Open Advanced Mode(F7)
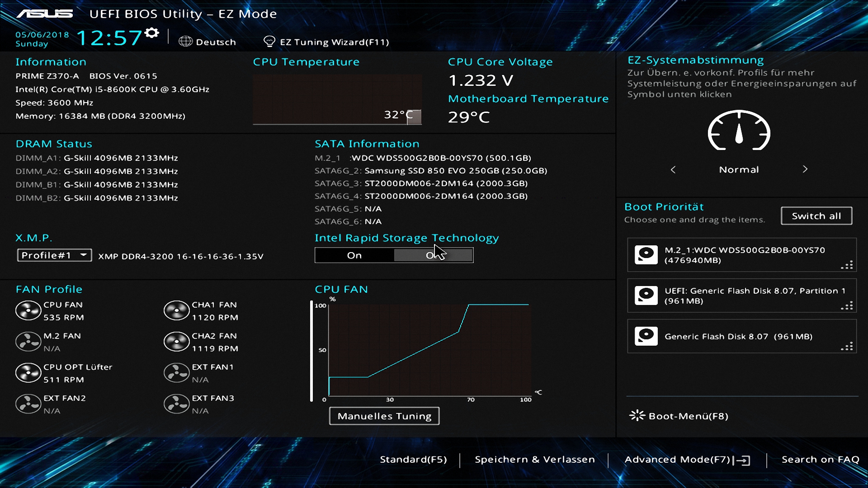 pyautogui.click(x=686, y=460)
